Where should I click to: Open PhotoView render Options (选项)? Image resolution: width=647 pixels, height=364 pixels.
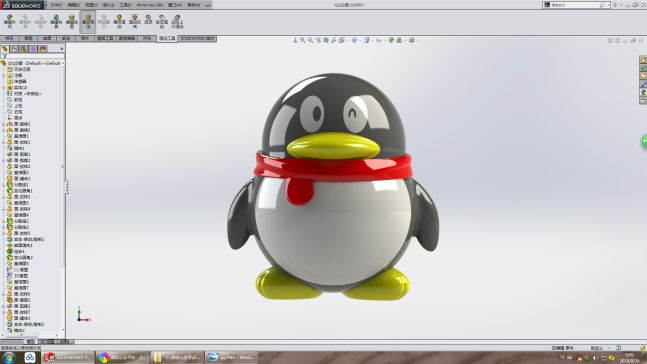tap(148, 20)
